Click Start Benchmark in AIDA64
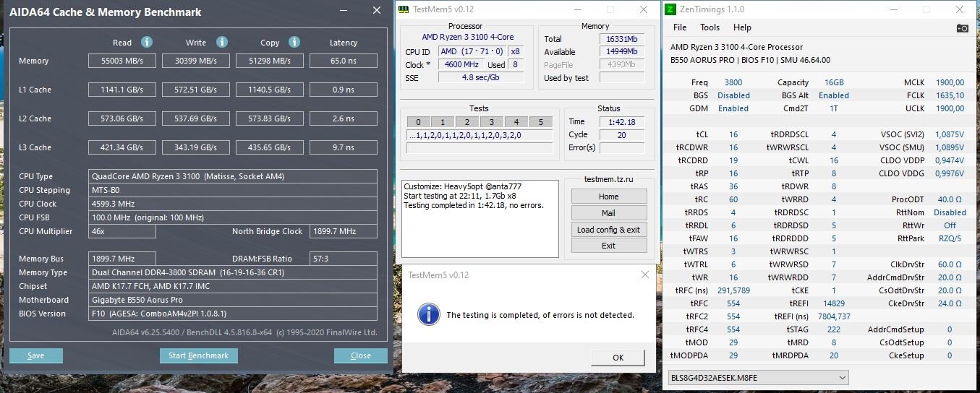 (198, 355)
